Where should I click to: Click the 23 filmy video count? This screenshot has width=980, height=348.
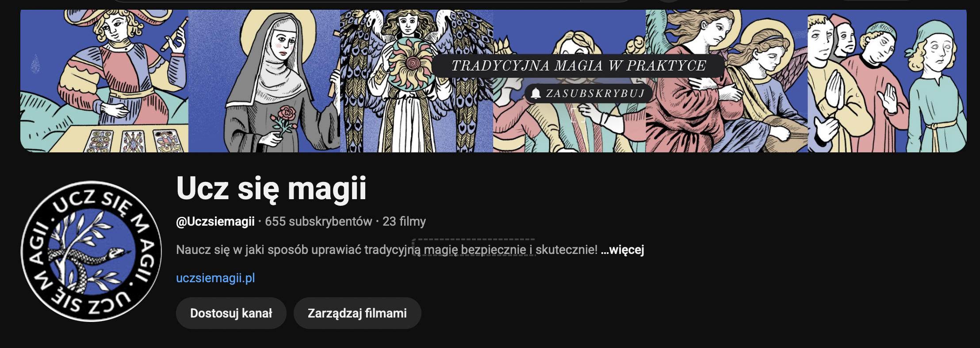(404, 221)
